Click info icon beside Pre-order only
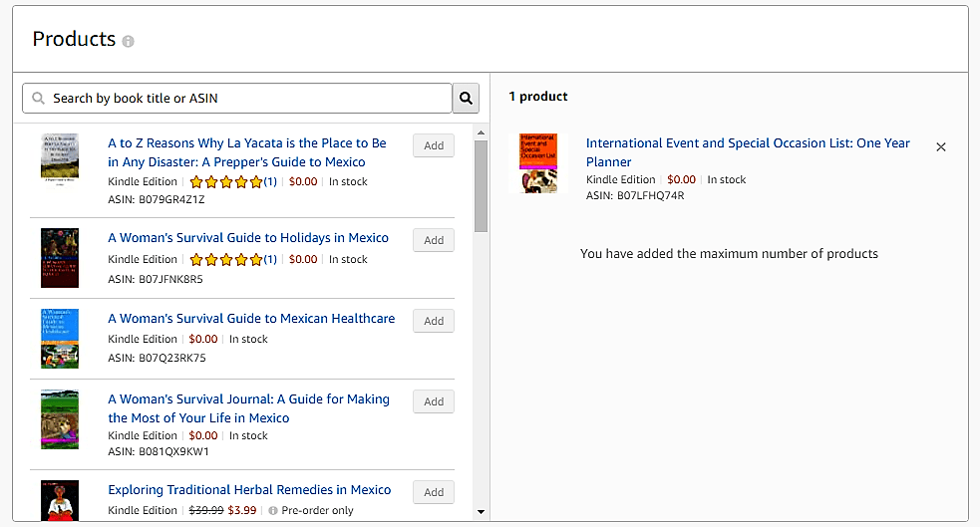Viewport: 980px width, 527px height. click(x=273, y=511)
